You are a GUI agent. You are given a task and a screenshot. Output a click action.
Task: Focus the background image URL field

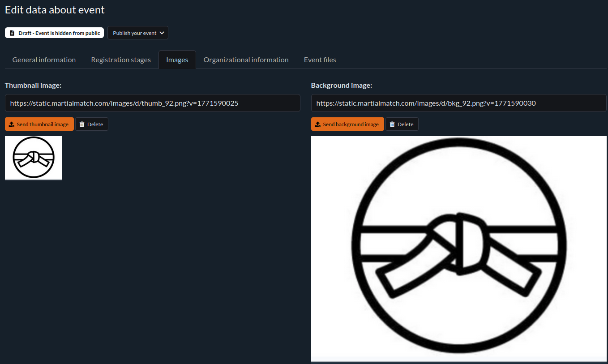[458, 103]
